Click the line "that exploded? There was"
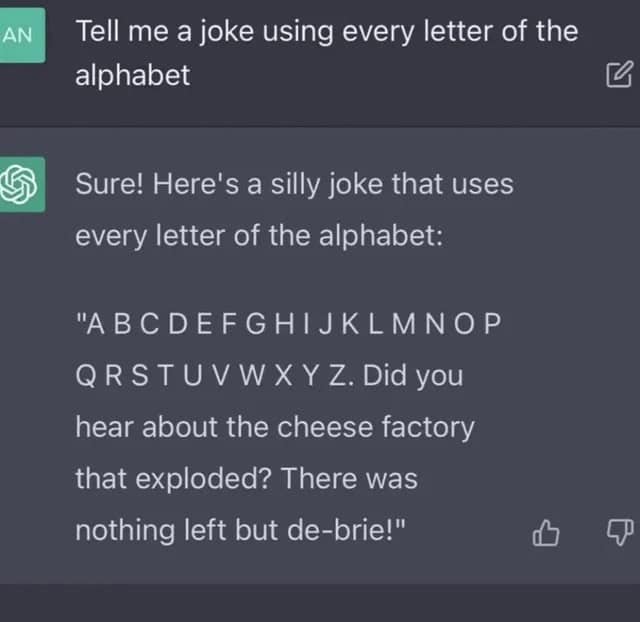Image resolution: width=640 pixels, height=622 pixels. (246, 479)
